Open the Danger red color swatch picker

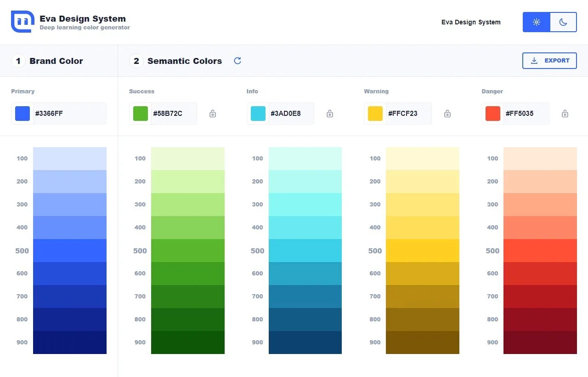493,114
